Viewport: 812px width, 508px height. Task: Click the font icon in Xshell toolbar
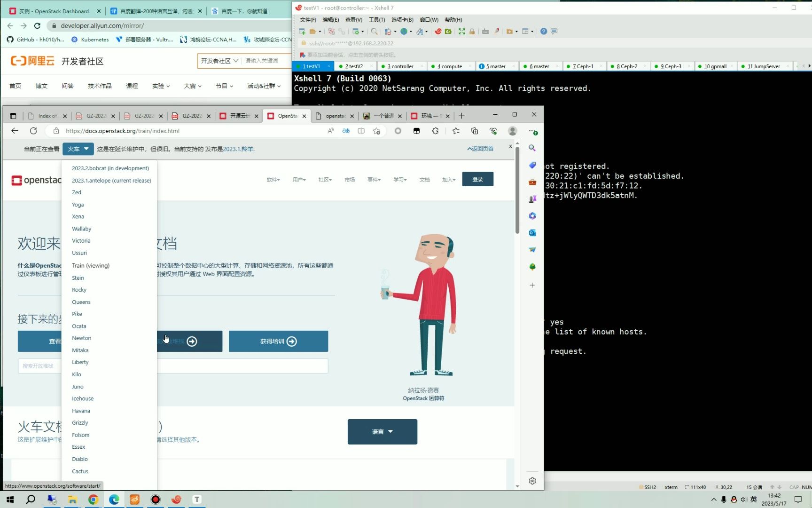(x=420, y=32)
